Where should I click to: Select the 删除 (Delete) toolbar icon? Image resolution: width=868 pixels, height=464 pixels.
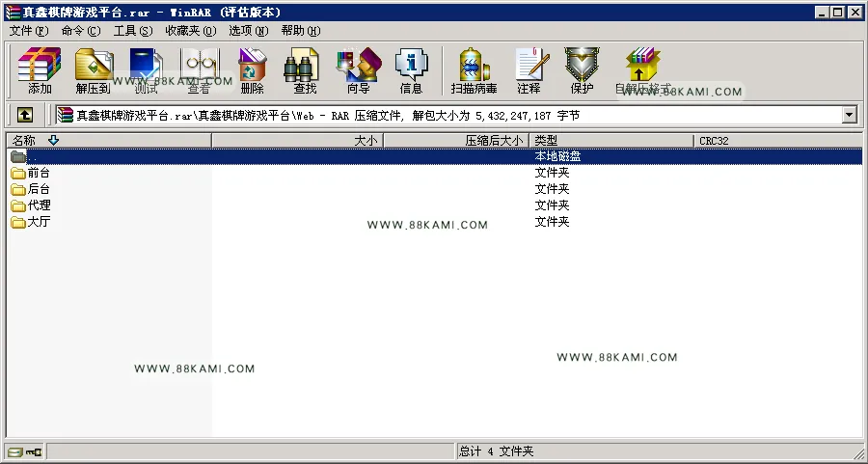tap(252, 70)
